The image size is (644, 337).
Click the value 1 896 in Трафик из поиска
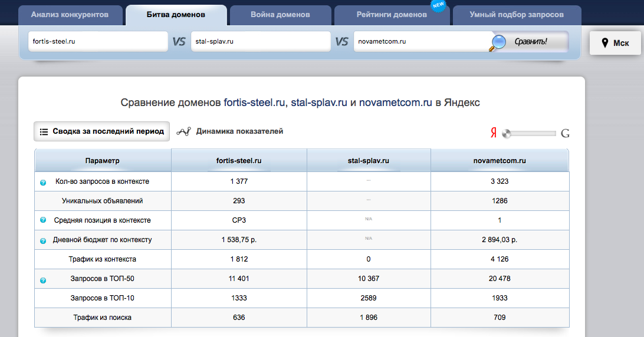pos(369,318)
